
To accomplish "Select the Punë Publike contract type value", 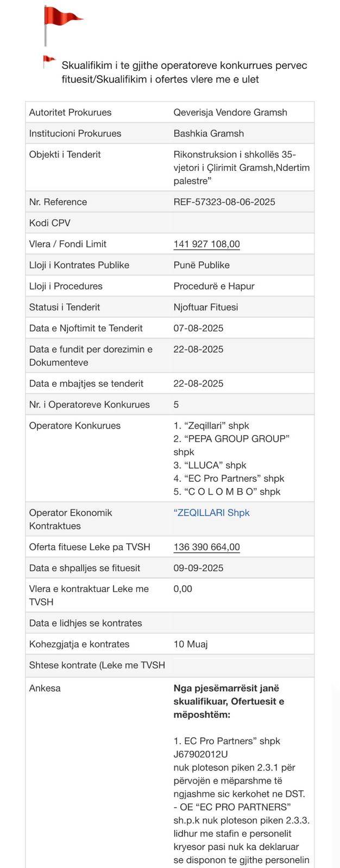I will pyautogui.click(x=202, y=265).
